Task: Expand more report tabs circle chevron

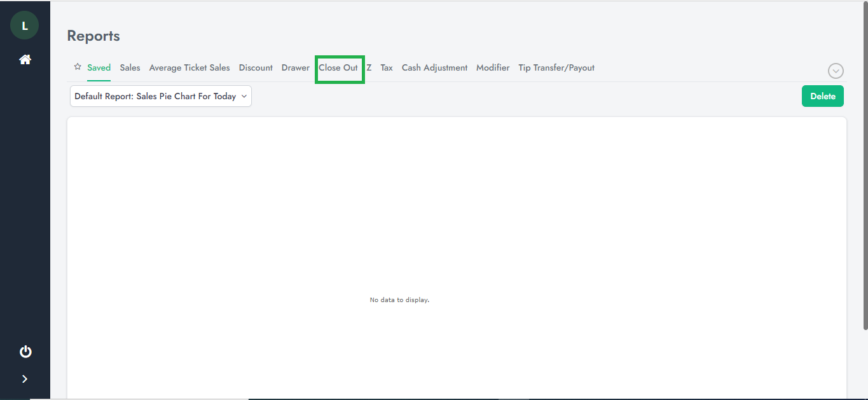Action: pos(836,71)
